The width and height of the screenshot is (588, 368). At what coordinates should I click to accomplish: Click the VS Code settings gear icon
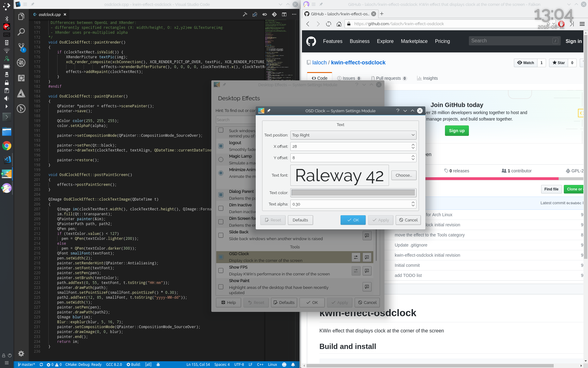pos(21,354)
